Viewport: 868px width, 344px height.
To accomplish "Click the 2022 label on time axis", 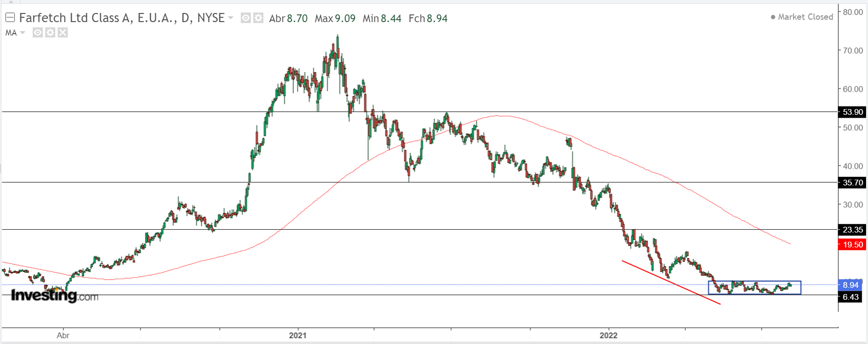I will coord(608,335).
